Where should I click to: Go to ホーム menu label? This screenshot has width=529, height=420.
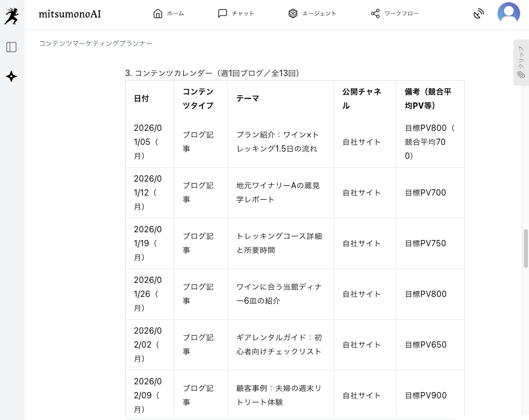pos(175,13)
